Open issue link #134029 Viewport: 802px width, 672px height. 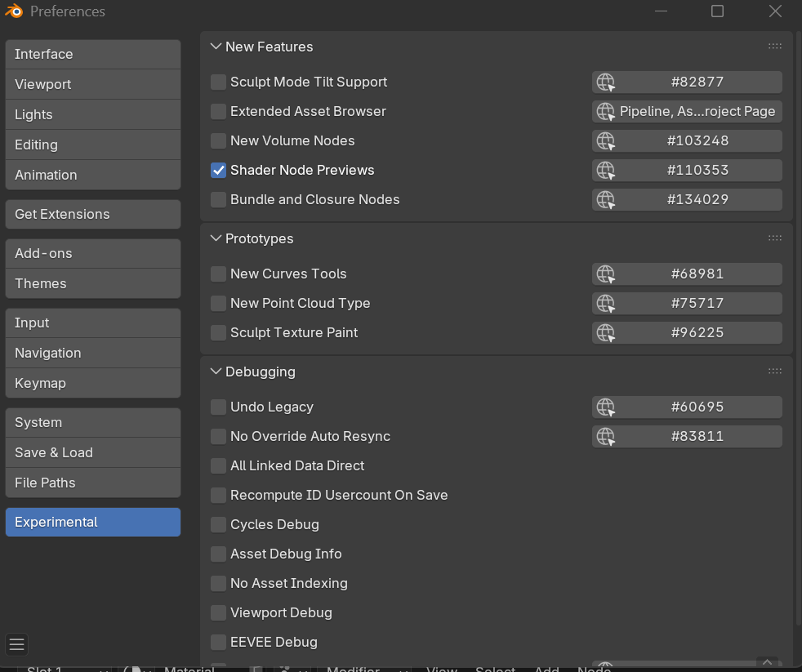[687, 199]
